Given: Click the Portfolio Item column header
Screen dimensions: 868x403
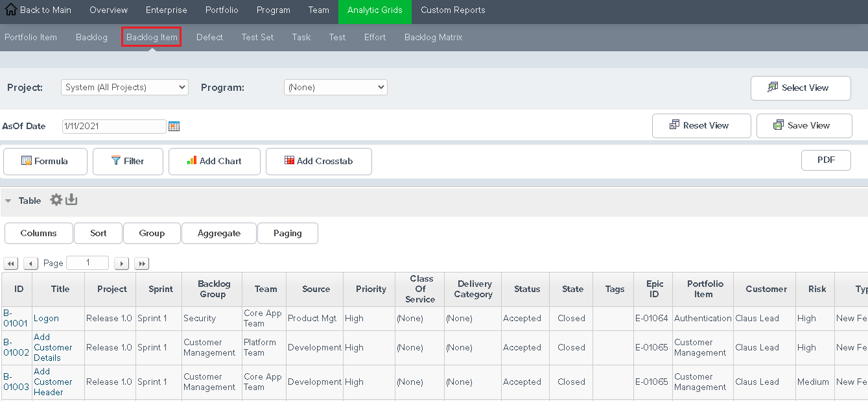Looking at the screenshot, I should click(705, 289).
